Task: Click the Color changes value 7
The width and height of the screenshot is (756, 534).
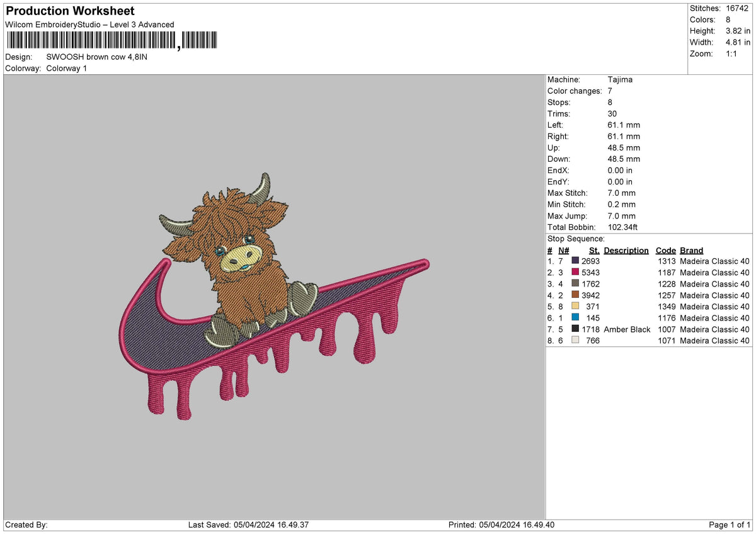Action: pyautogui.click(x=610, y=91)
